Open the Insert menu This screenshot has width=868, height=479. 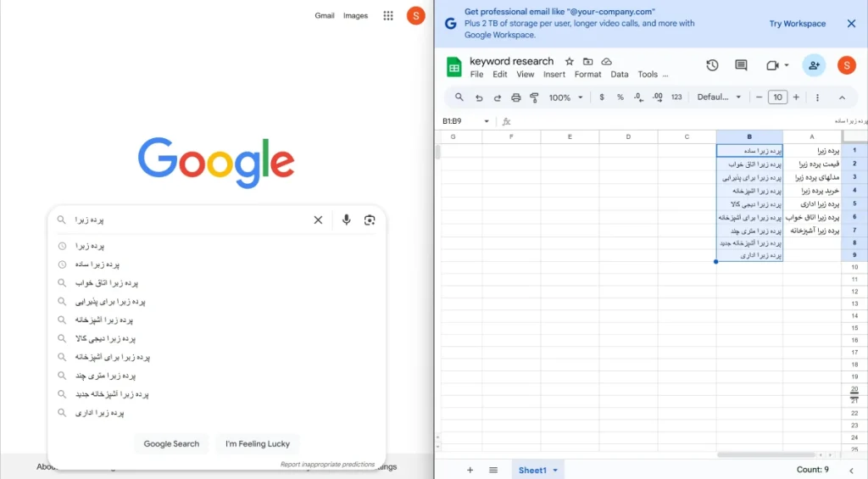554,75
